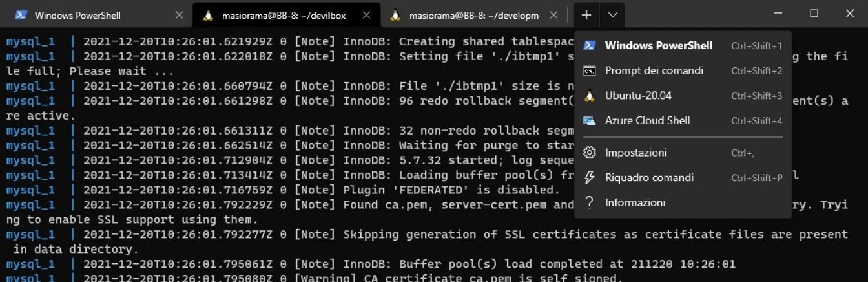
Task: Minimize the terminal window
Action: [778, 14]
